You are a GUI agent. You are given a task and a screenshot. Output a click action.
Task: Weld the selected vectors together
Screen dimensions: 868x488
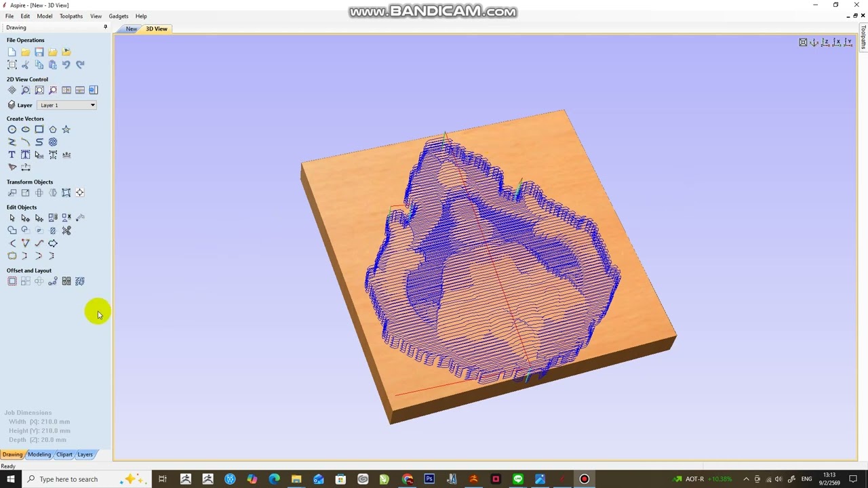click(x=12, y=230)
